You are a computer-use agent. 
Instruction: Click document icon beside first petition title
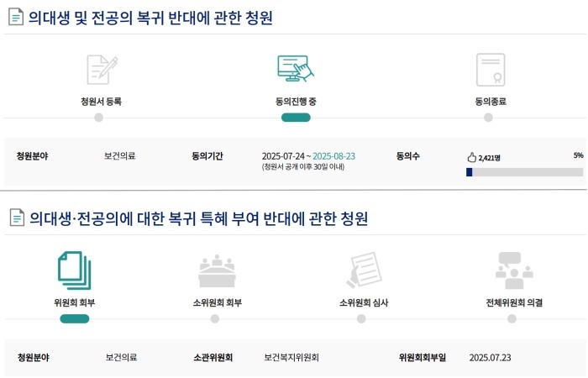[x=16, y=17]
